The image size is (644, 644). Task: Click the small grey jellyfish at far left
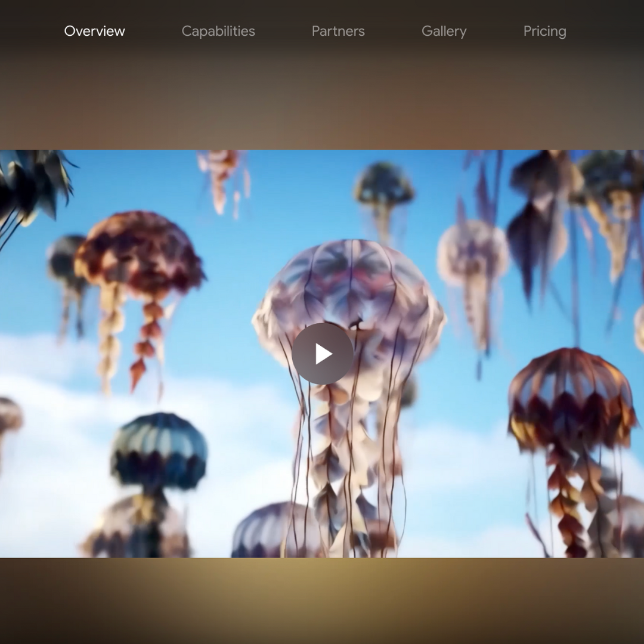coord(66,262)
